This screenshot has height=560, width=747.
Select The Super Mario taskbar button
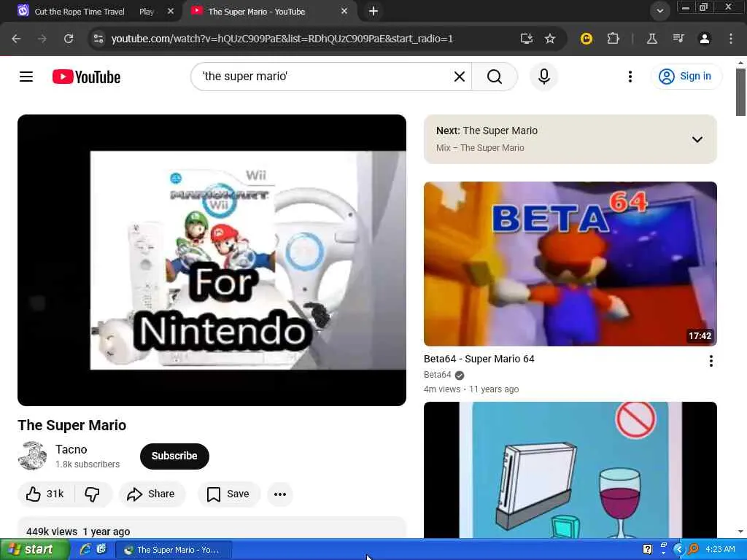174,550
